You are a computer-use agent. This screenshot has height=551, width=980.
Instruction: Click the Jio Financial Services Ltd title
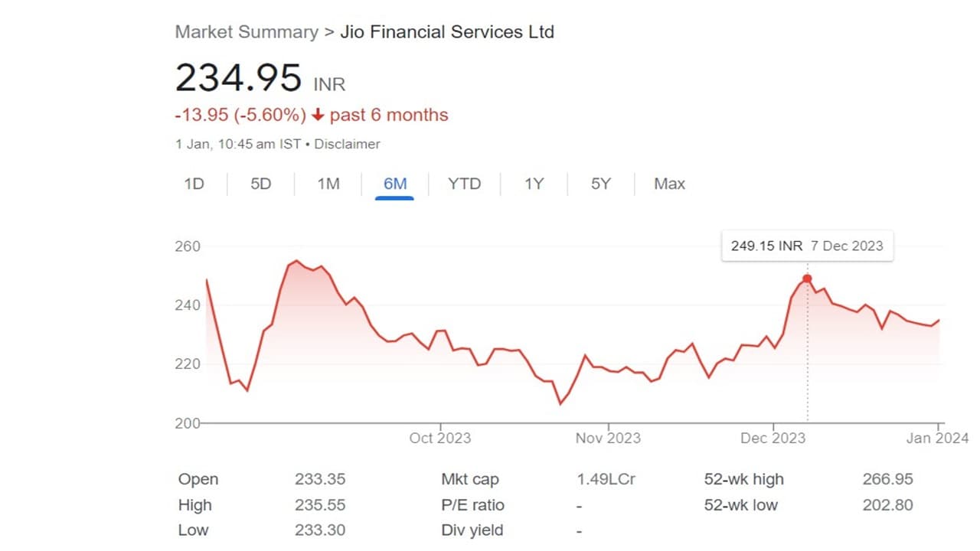(x=446, y=32)
